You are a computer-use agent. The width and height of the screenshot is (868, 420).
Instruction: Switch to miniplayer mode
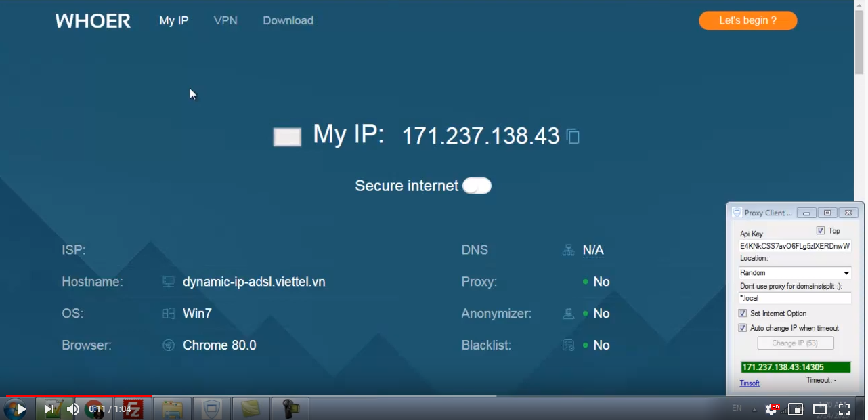pyautogui.click(x=796, y=409)
